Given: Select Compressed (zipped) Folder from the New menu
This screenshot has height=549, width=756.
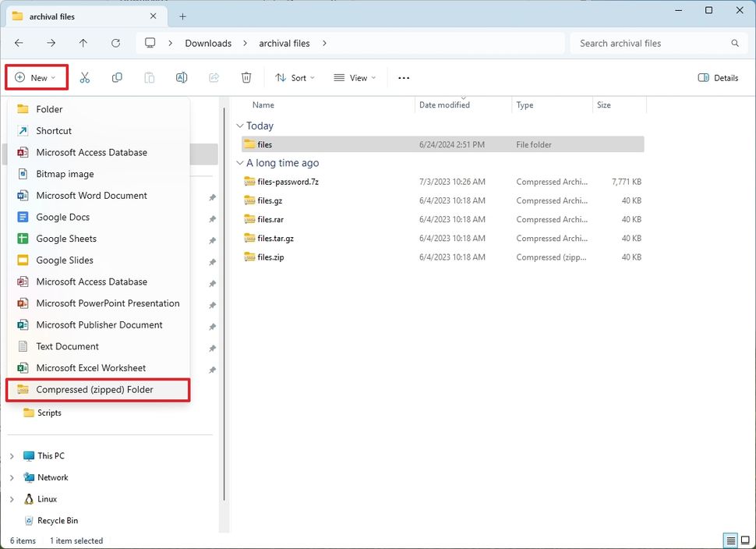Looking at the screenshot, I should [98, 389].
